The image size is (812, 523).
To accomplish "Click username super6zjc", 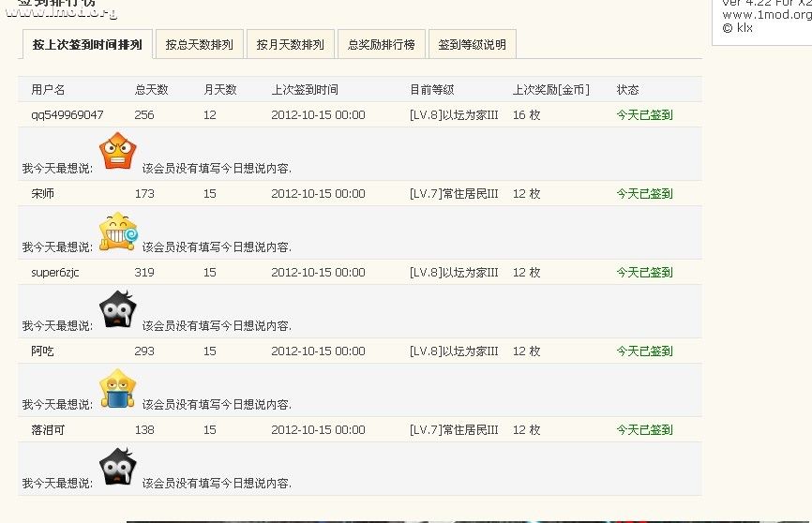I will [x=55, y=273].
